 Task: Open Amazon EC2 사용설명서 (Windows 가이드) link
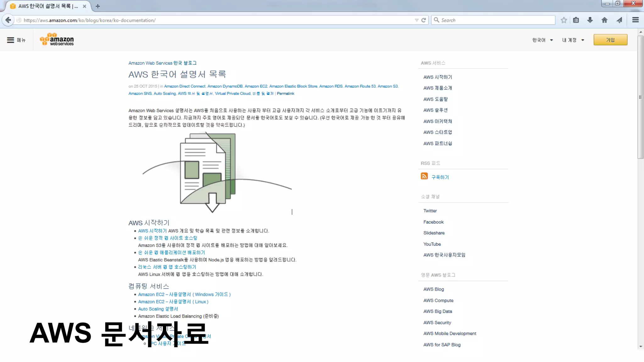click(x=184, y=294)
